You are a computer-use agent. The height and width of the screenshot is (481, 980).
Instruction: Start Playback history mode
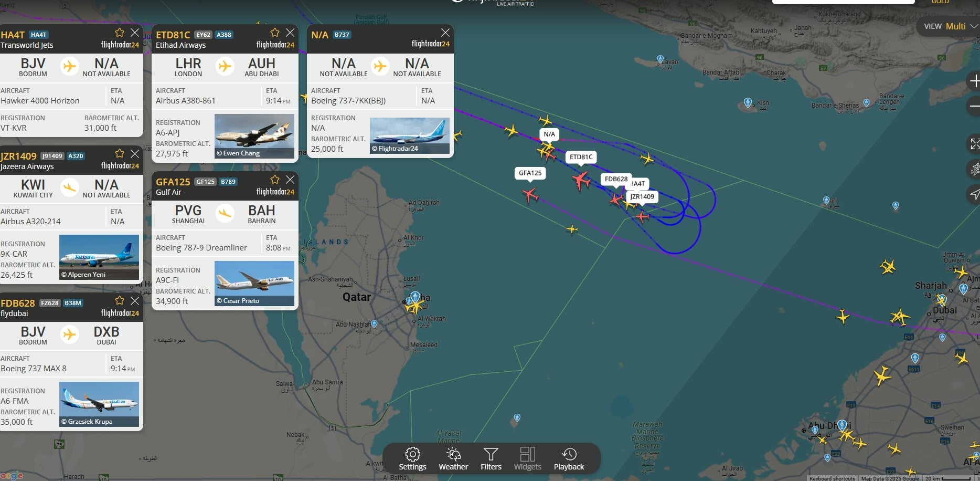click(569, 459)
